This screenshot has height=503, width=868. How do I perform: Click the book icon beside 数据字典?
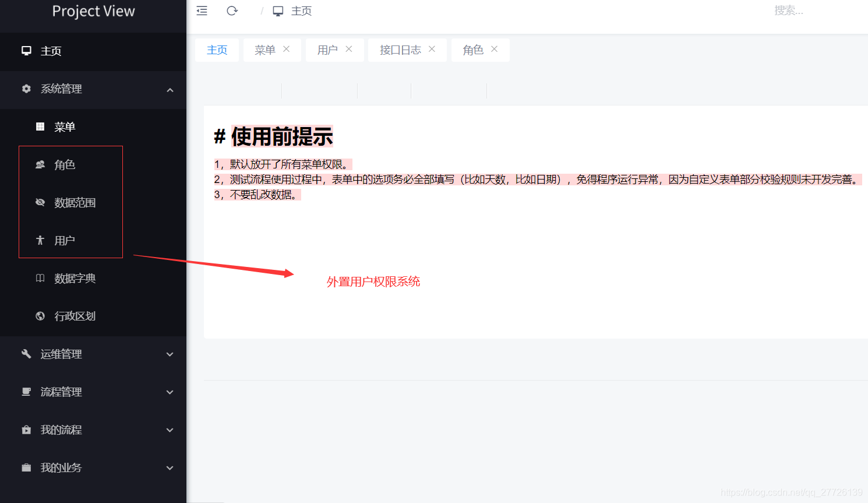click(40, 278)
